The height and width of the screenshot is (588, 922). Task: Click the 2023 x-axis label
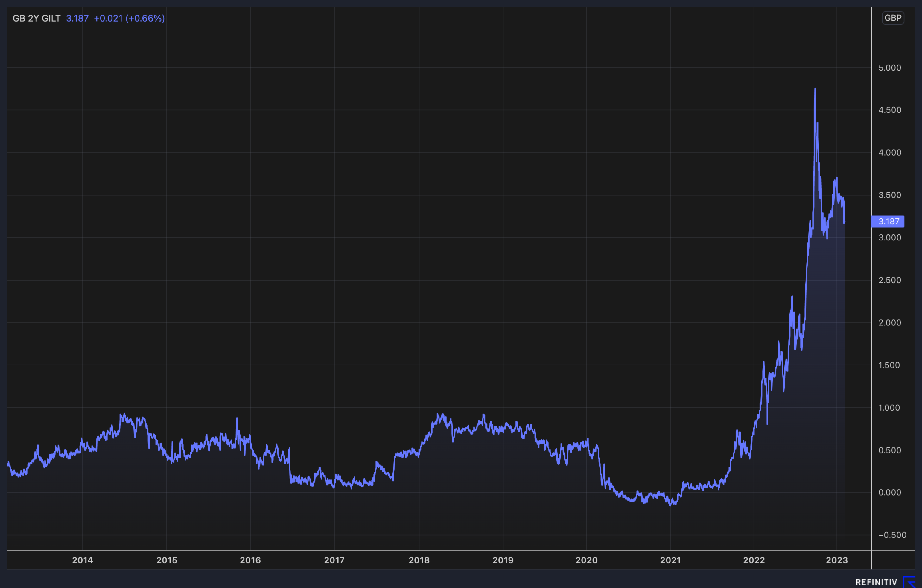tap(837, 560)
